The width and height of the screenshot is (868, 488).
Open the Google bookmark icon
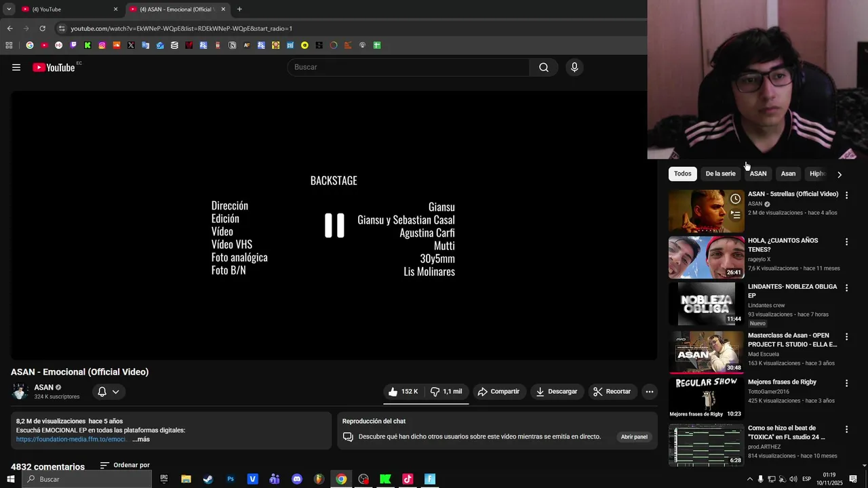(x=30, y=45)
